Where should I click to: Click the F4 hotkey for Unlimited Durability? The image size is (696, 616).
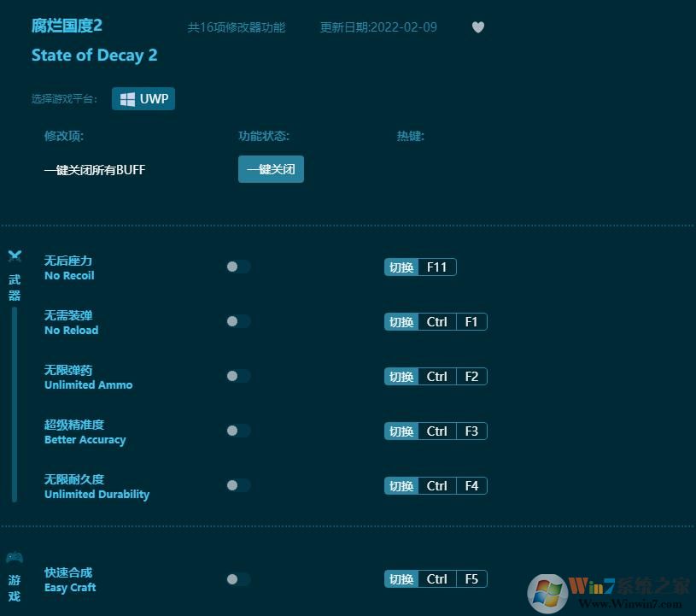[471, 486]
